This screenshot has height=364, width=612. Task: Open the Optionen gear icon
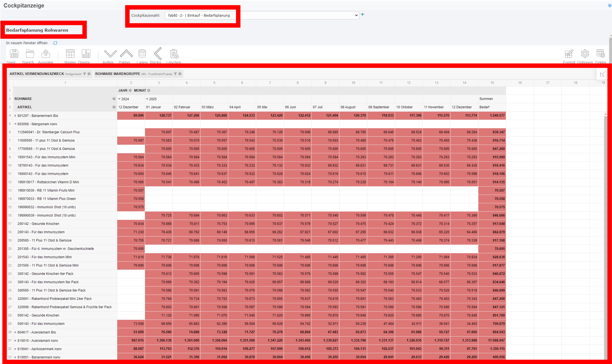pyautogui.click(x=585, y=54)
